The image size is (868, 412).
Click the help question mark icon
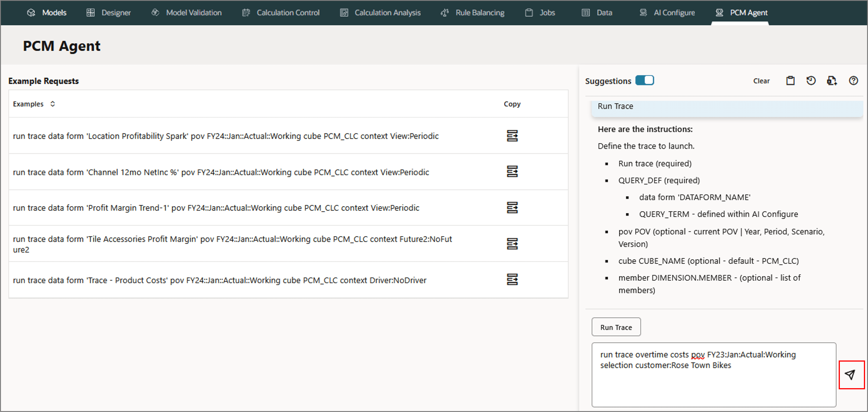tap(853, 81)
